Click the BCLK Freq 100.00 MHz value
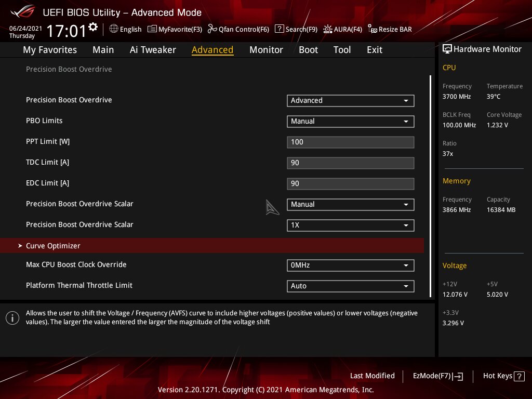532x399 pixels. click(x=459, y=125)
